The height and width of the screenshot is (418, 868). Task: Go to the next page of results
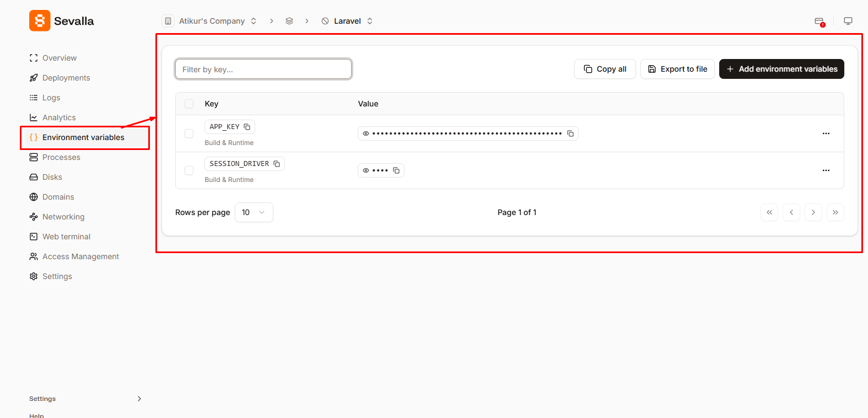click(813, 212)
